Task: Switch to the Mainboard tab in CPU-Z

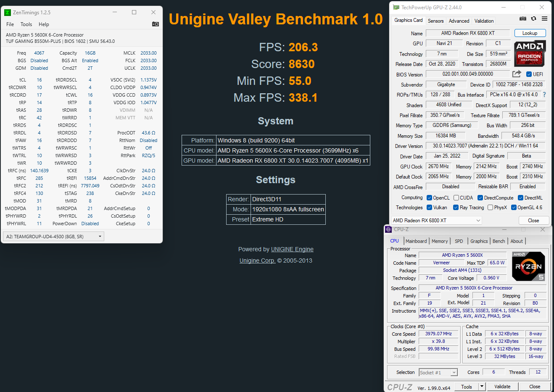Action: pyautogui.click(x=416, y=241)
